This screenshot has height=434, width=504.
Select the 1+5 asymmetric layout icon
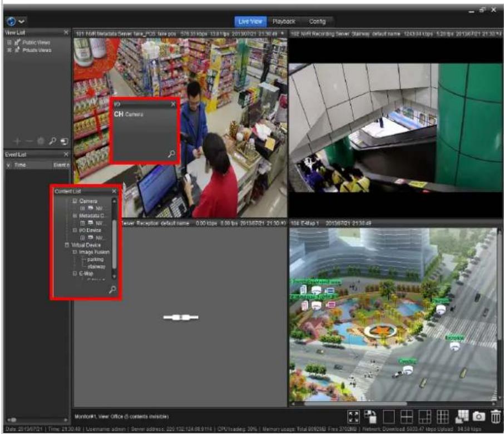tap(424, 417)
